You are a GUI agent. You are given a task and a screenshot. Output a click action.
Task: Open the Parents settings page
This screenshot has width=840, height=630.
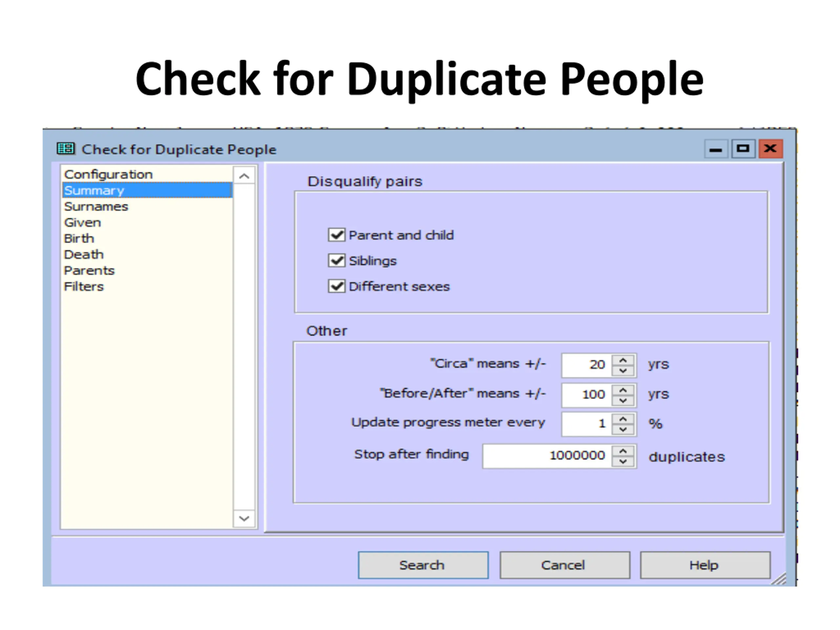point(147,270)
